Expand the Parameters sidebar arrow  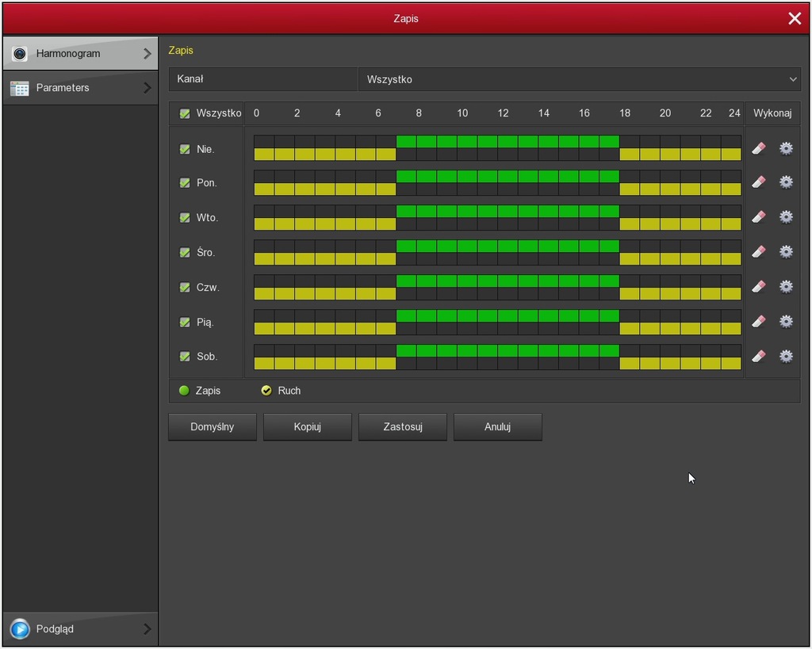point(147,87)
